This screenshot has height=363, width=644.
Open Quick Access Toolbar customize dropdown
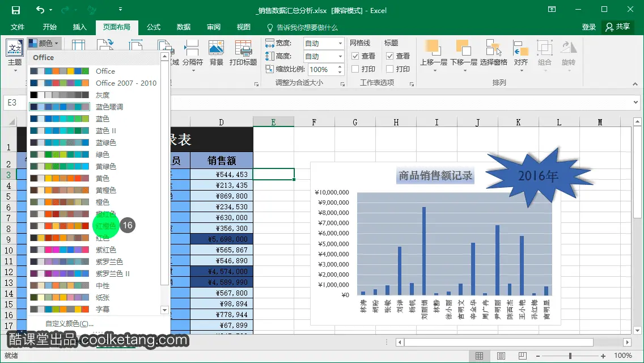click(x=120, y=9)
